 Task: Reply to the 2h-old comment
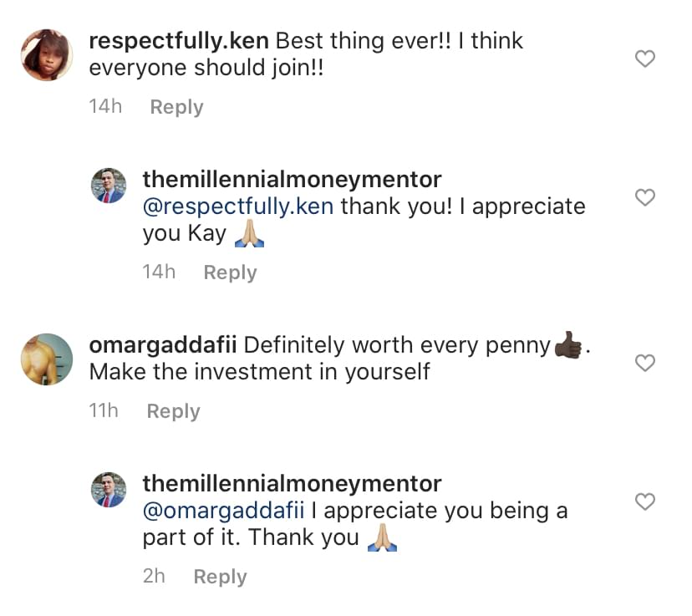pyautogui.click(x=220, y=577)
